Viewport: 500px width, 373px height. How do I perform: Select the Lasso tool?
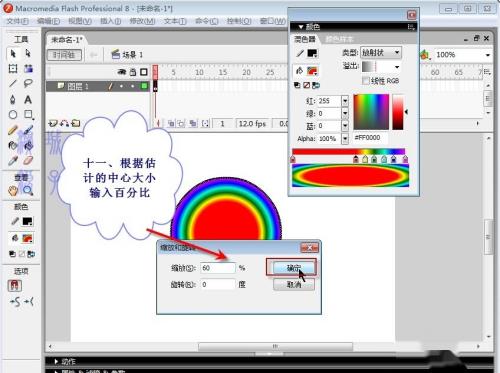click(28, 83)
